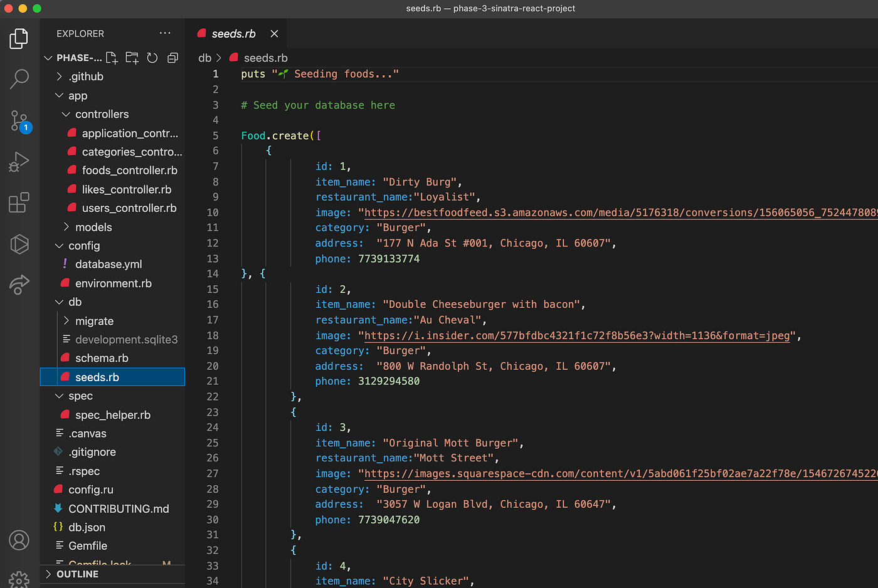The image size is (878, 588).
Task: Open the bestfoodfeed amazonaws image URL
Action: click(x=621, y=213)
